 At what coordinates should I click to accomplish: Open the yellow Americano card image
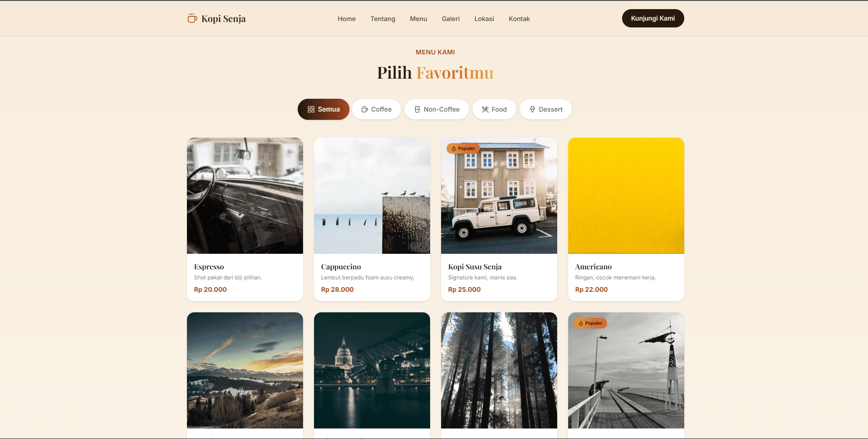626,196
